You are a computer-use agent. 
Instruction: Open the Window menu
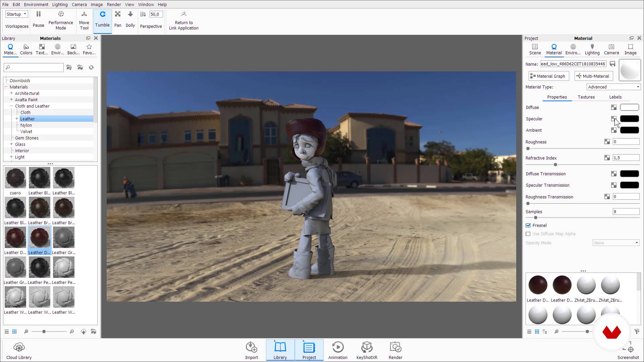click(x=146, y=4)
